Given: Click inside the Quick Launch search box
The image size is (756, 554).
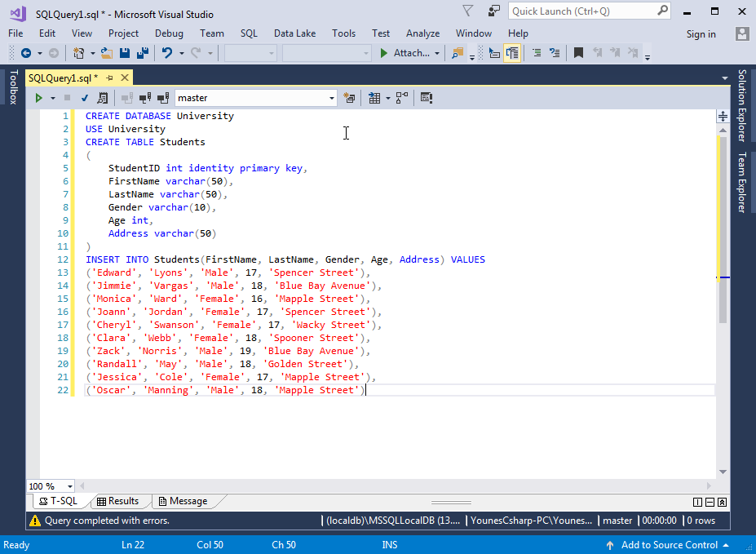Looking at the screenshot, I should coord(581,11).
